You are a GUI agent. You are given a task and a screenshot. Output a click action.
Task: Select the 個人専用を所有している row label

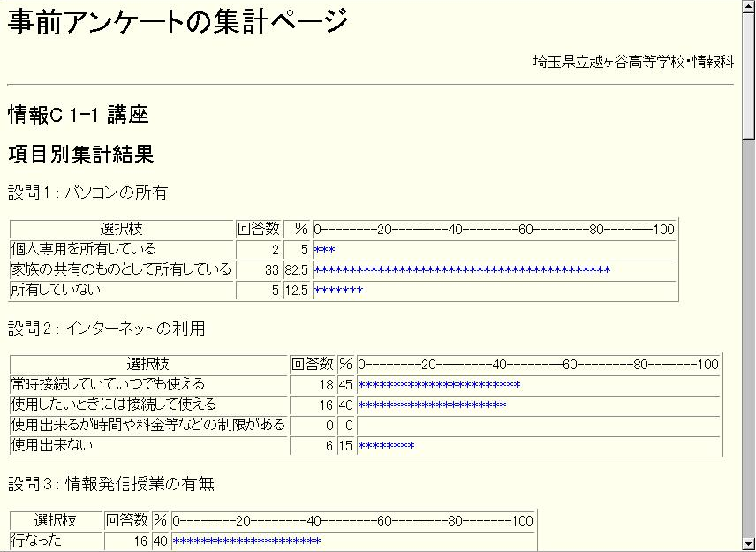(83, 249)
